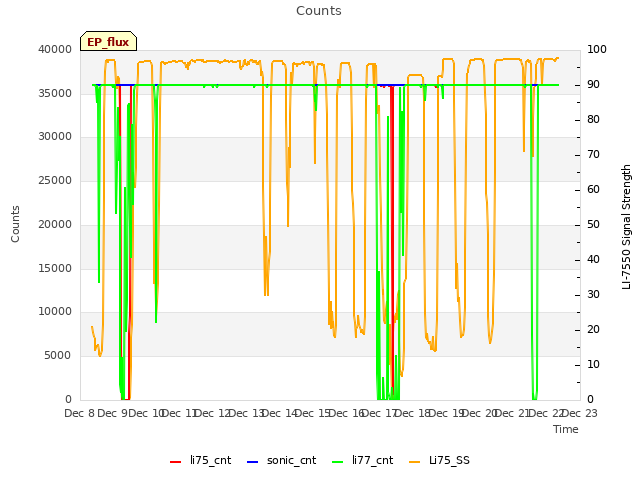The image size is (640, 480).
Task: Click the Dec 14 date tick
Action: point(280,413)
